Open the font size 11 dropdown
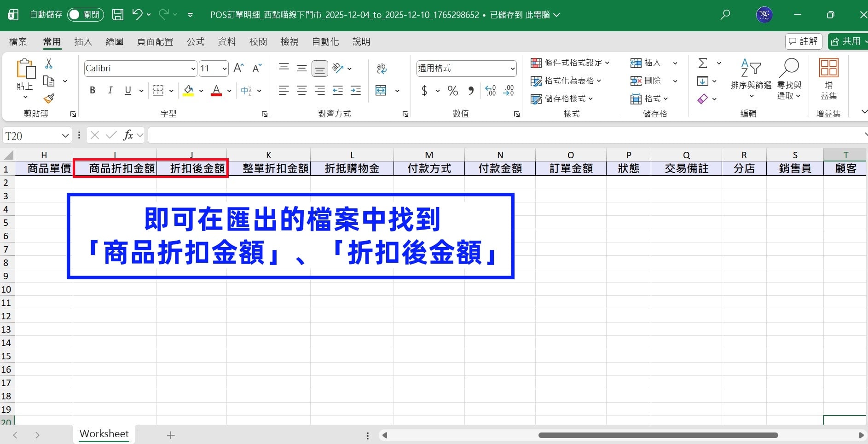 (225, 69)
